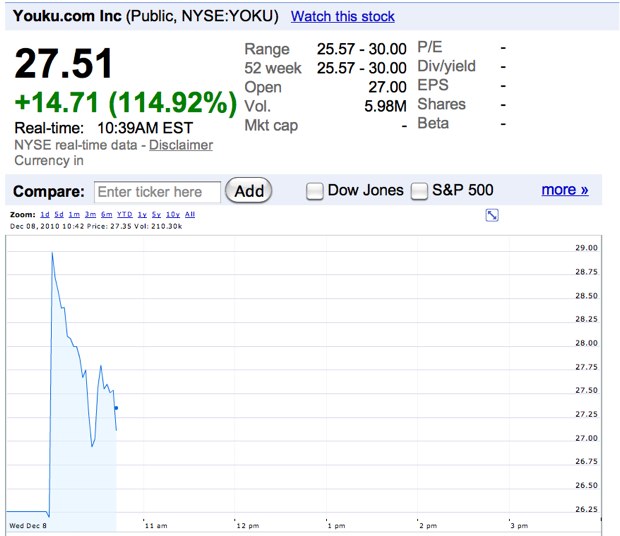Open the Disclaimer link
Viewport: 620px width, 536px height.
click(181, 145)
